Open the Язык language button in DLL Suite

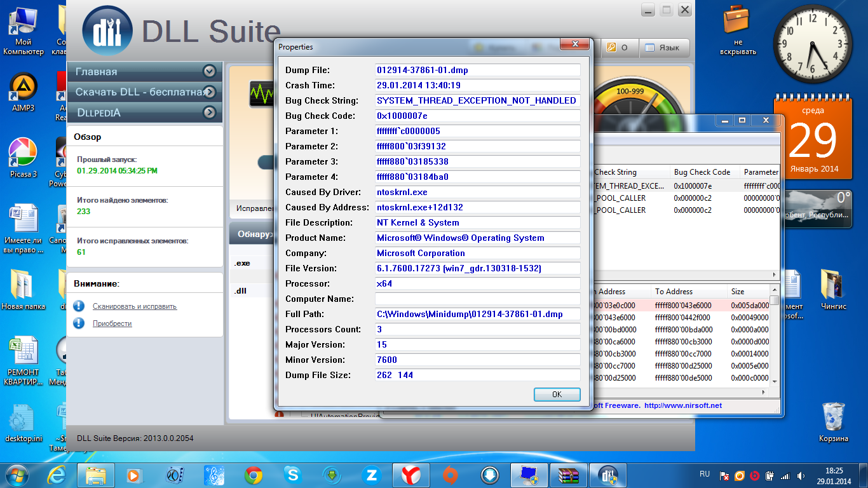[663, 48]
